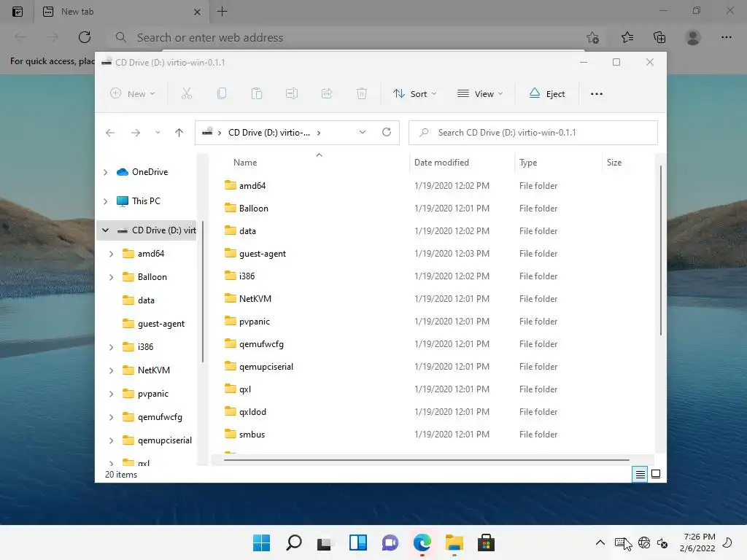Open Edge Settings and more menu
The width and height of the screenshot is (747, 560).
pyautogui.click(x=726, y=37)
